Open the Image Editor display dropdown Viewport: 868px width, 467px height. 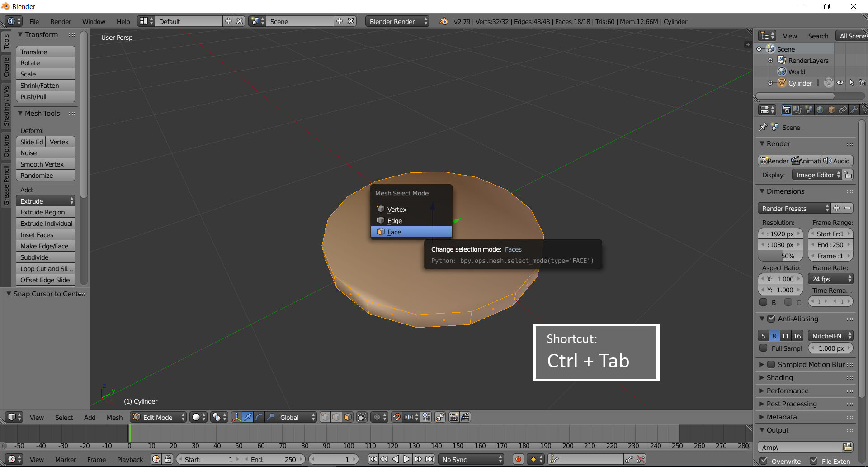click(817, 175)
